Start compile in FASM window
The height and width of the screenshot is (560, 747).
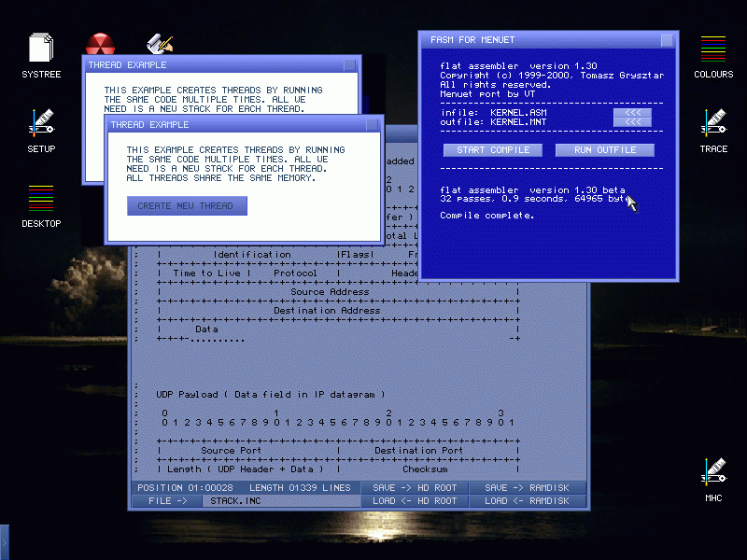[x=493, y=150]
